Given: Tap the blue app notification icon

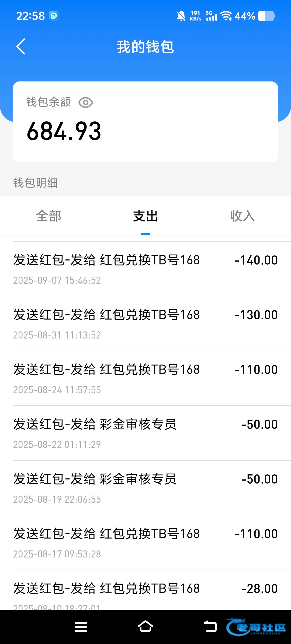Looking at the screenshot, I should 54,16.
